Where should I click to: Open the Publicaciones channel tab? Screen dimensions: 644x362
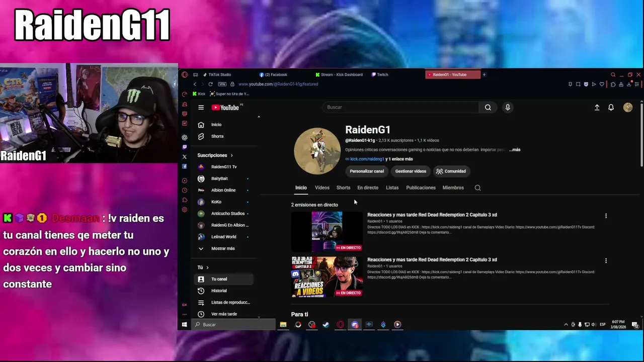pyautogui.click(x=421, y=188)
